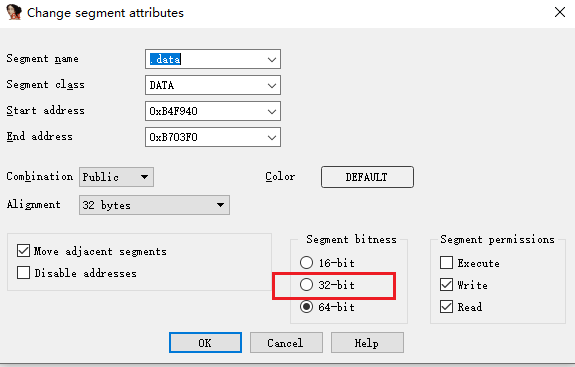Image resolution: width=575 pixels, height=367 pixels.
Task: Click the IDA application icon in title bar
Action: (14, 12)
